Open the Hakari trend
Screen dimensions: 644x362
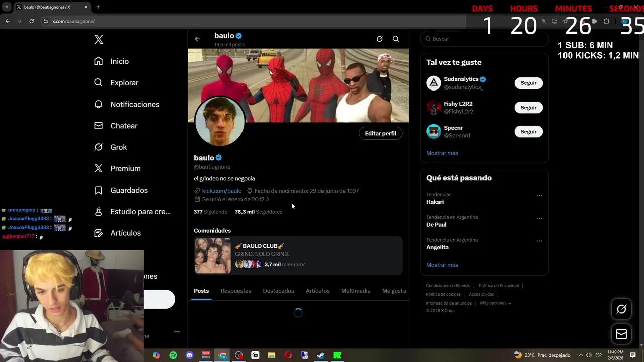(435, 202)
